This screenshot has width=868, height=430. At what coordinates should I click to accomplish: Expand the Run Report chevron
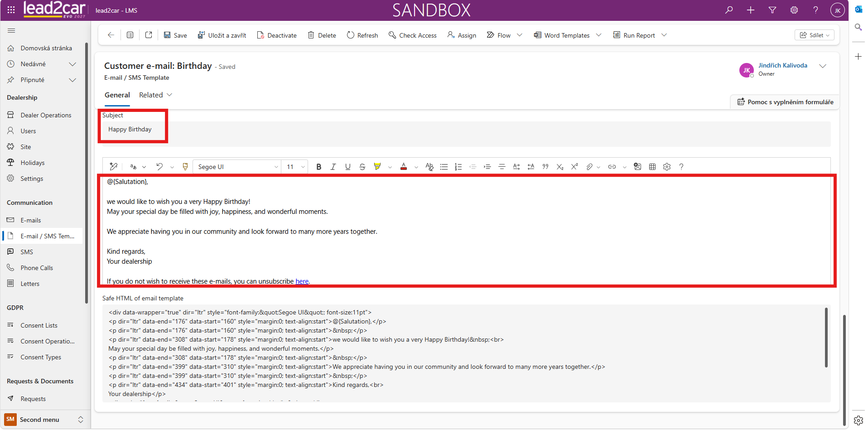pos(664,35)
